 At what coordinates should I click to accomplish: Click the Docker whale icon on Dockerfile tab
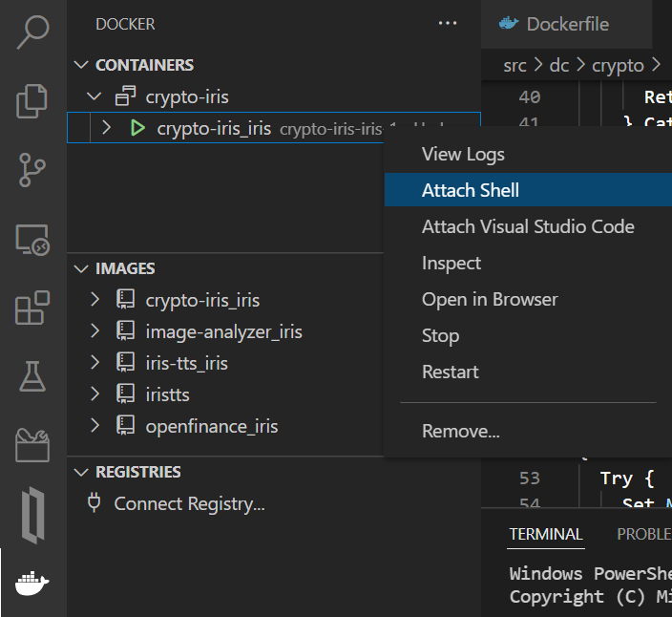pyautogui.click(x=509, y=23)
